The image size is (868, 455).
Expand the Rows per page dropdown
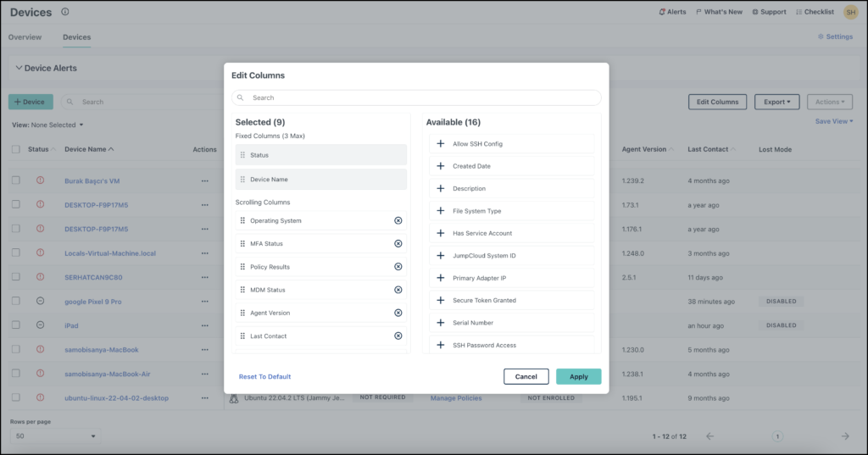[55, 436]
